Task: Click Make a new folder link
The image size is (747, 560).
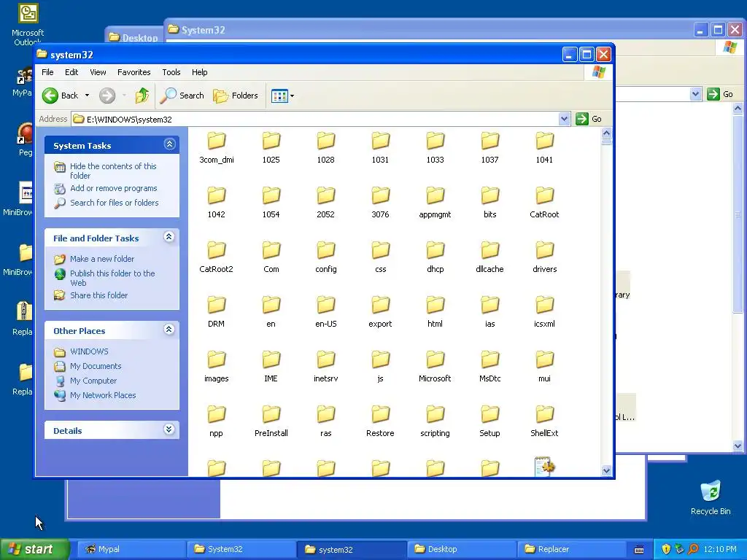Action: point(102,259)
